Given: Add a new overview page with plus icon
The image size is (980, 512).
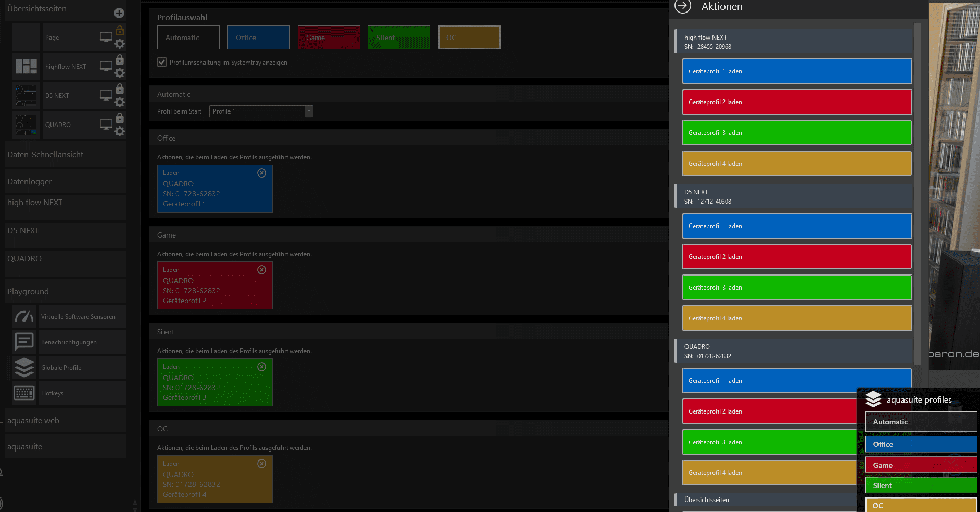Looking at the screenshot, I should (119, 13).
